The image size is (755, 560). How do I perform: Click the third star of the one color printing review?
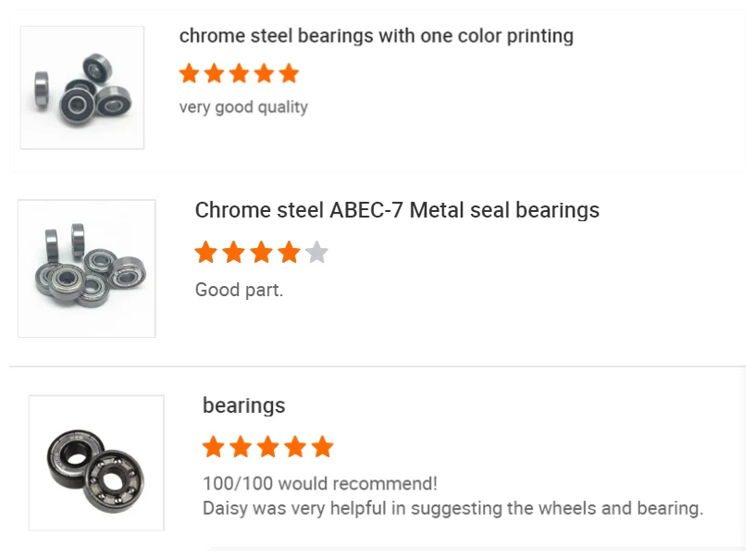click(x=239, y=74)
